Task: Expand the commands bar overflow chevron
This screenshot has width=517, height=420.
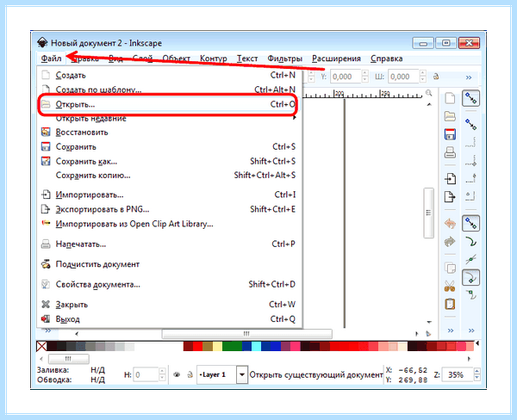Action: 451,330
